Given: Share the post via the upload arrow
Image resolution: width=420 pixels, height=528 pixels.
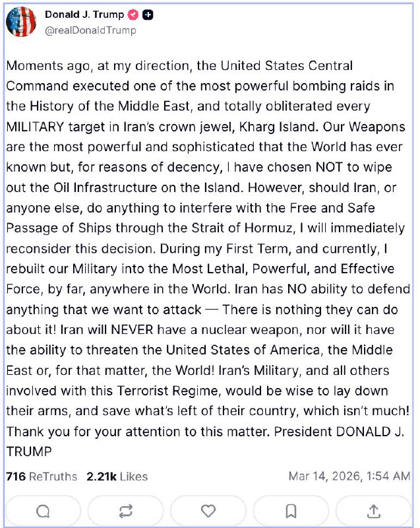Looking at the screenshot, I should point(373,511).
